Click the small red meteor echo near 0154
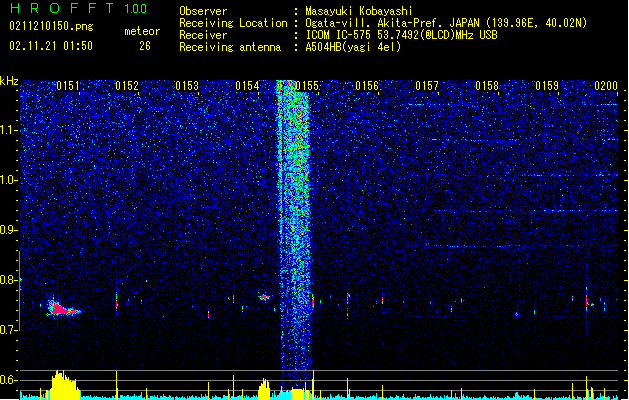The height and width of the screenshot is (400, 629). tap(264, 297)
